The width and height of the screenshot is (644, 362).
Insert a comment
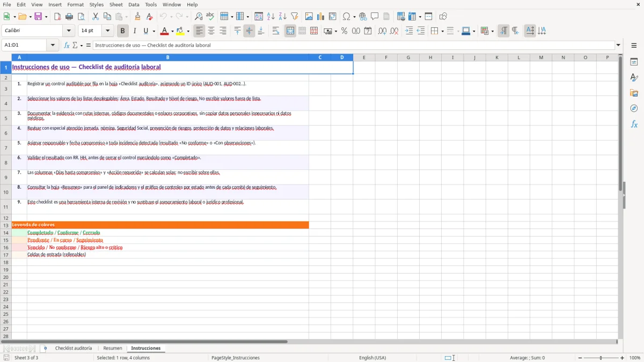coord(375,17)
